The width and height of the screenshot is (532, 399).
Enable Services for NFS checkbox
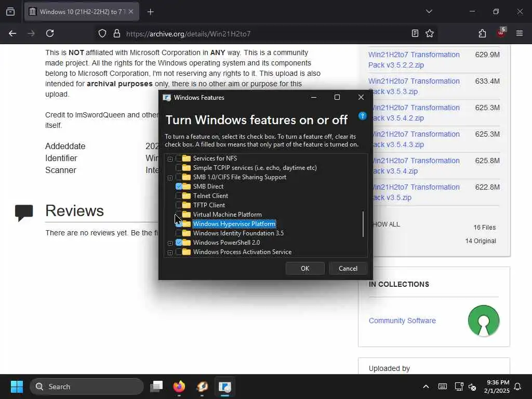tap(178, 158)
